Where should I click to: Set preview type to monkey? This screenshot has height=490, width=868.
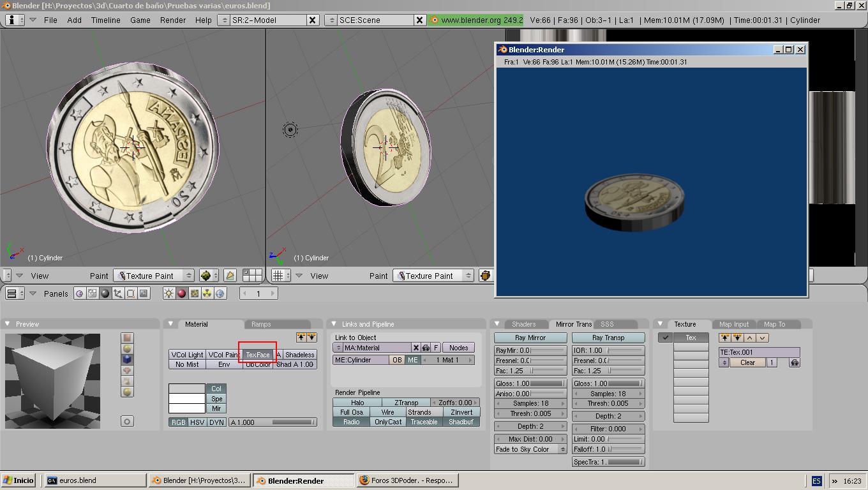(127, 371)
